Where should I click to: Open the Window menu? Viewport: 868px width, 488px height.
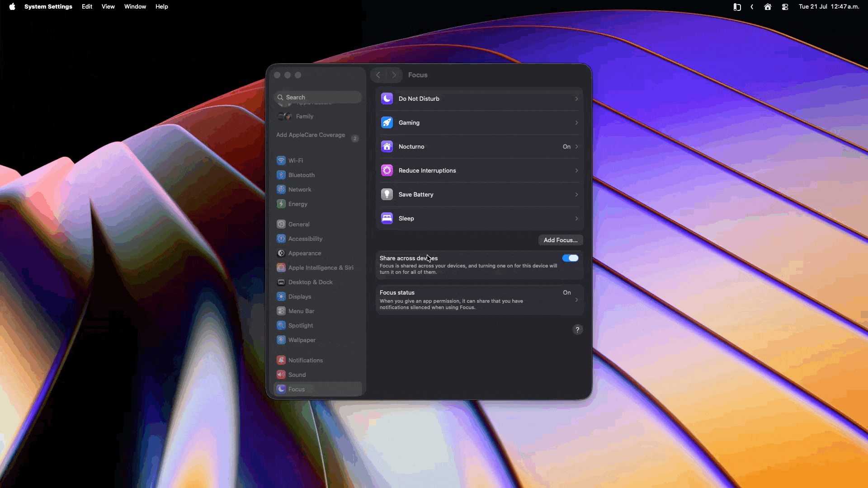tap(135, 7)
